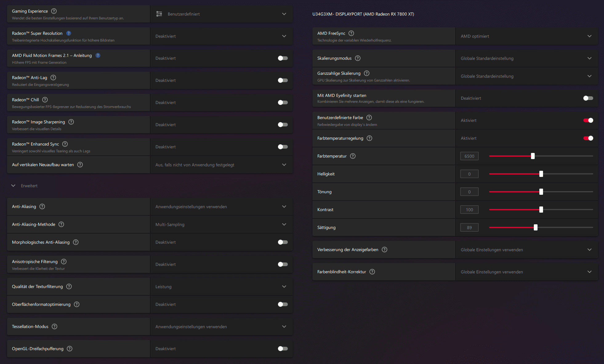
Task: Click the help icon next to Skalierungsmodus
Action: pyautogui.click(x=358, y=58)
